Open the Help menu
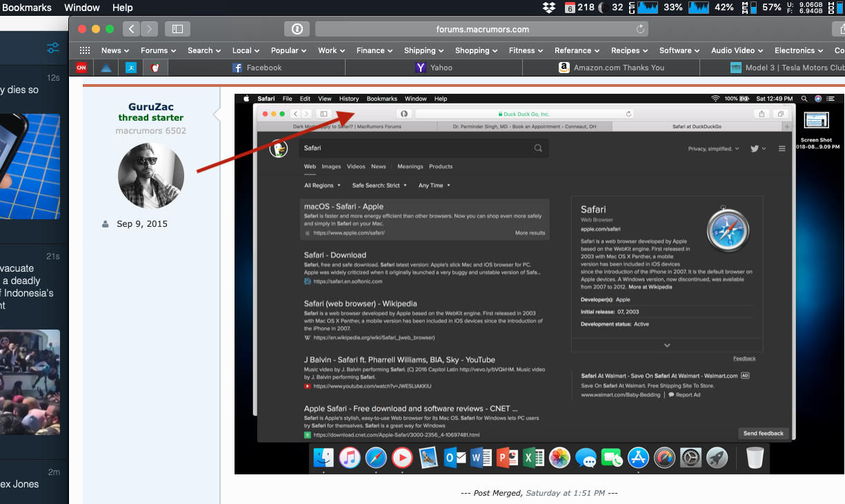845x504 pixels. 122,8
